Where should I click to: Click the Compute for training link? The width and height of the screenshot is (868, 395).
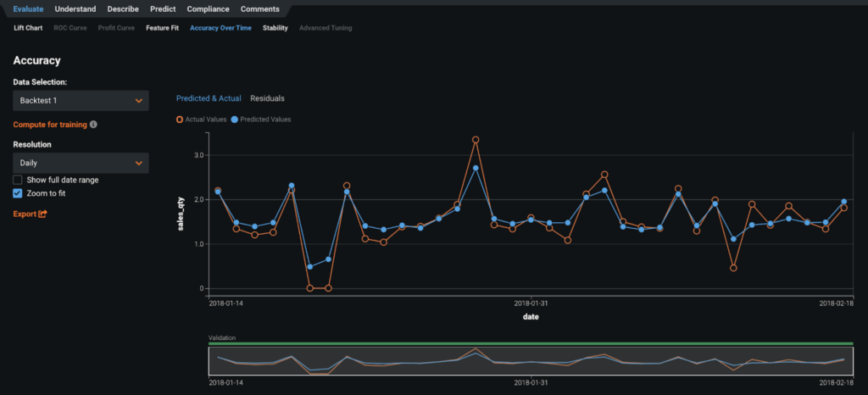[50, 125]
